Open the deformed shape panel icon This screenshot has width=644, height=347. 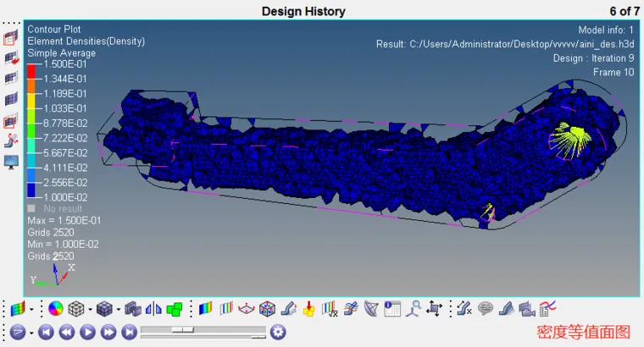[288, 308]
